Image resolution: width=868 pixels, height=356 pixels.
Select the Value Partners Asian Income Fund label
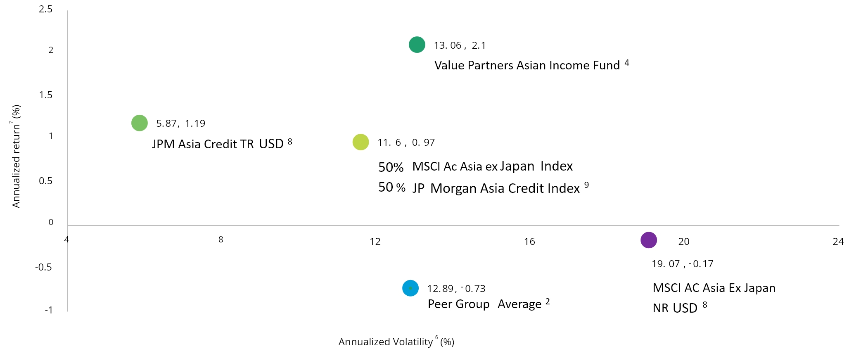(531, 65)
